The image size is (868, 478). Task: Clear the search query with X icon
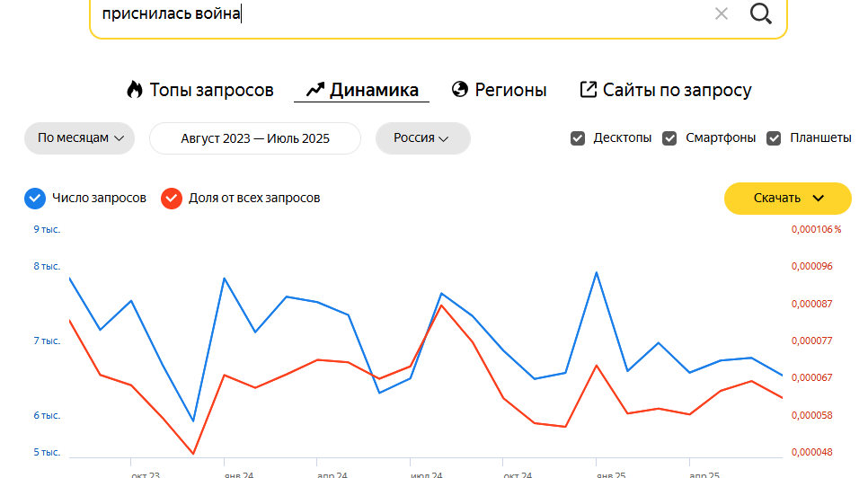pos(721,14)
